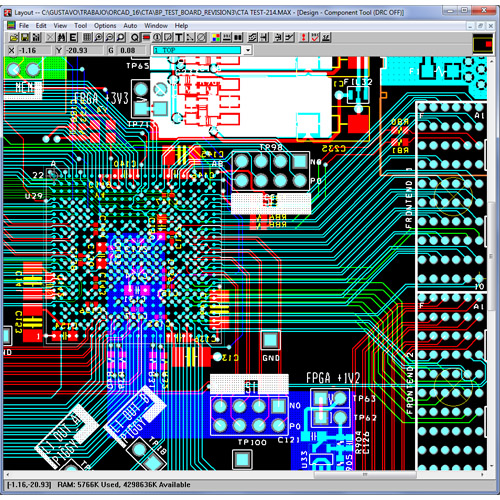This screenshot has height=500, width=500.
Task: Click the Open design toolbar icon
Action: pyautogui.click(x=14, y=38)
